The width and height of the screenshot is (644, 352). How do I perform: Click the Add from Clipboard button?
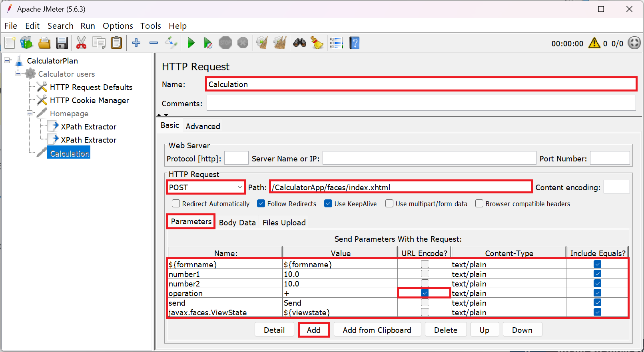pyautogui.click(x=377, y=330)
